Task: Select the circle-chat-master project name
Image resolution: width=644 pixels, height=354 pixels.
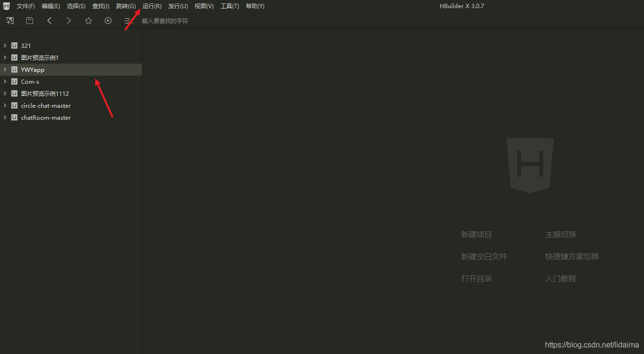Action: pyautogui.click(x=46, y=105)
